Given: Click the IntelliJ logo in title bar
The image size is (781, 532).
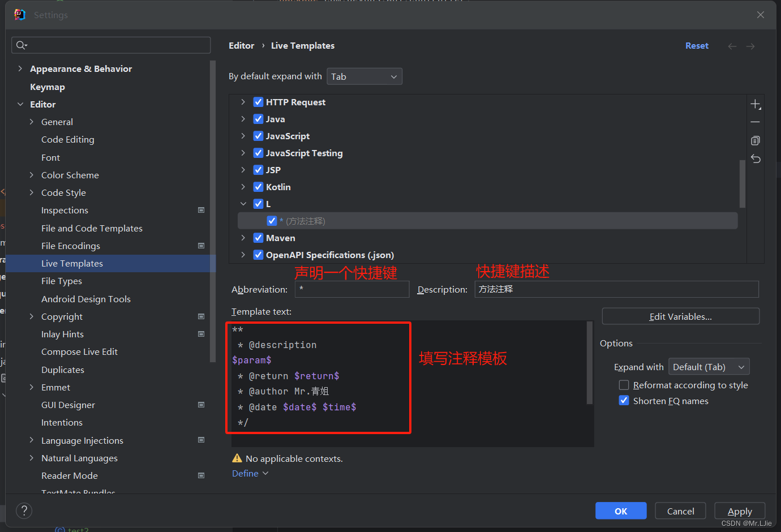Looking at the screenshot, I should pyautogui.click(x=20, y=15).
